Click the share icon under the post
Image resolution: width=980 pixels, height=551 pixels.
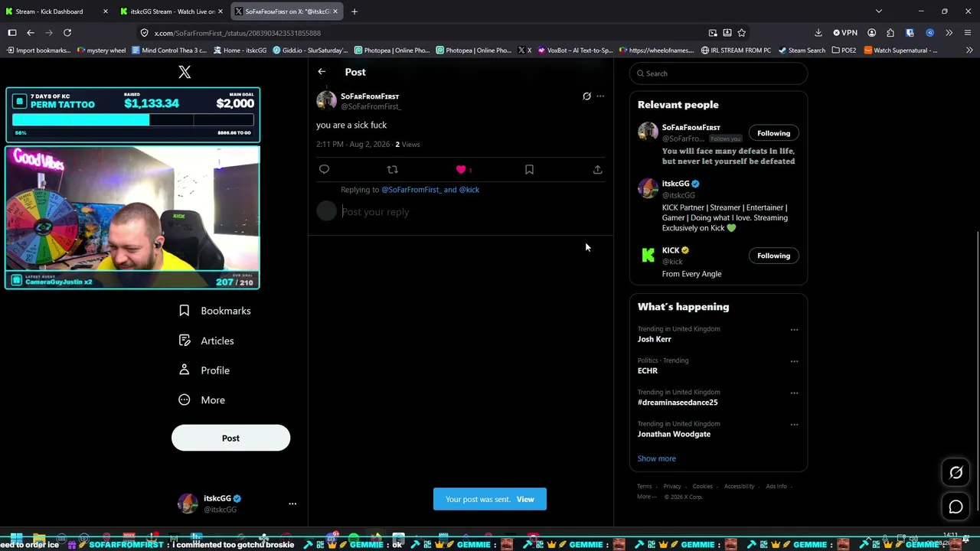coord(597,169)
